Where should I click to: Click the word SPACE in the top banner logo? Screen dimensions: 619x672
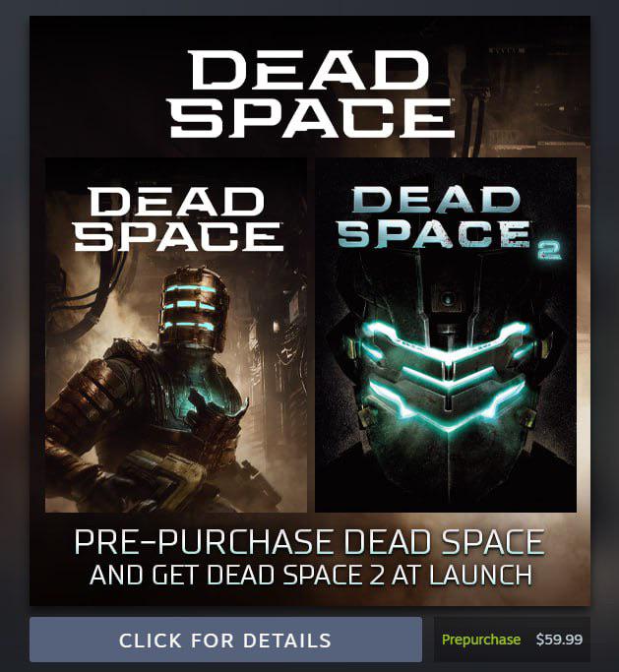[x=311, y=116]
